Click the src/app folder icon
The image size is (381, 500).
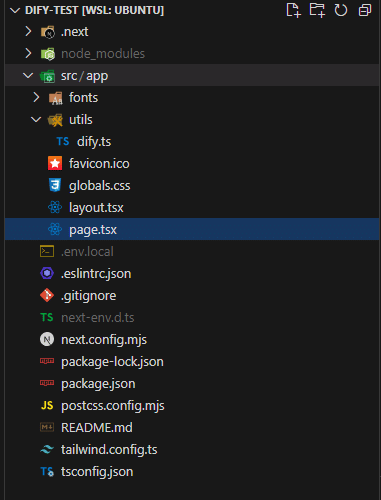coord(48,76)
